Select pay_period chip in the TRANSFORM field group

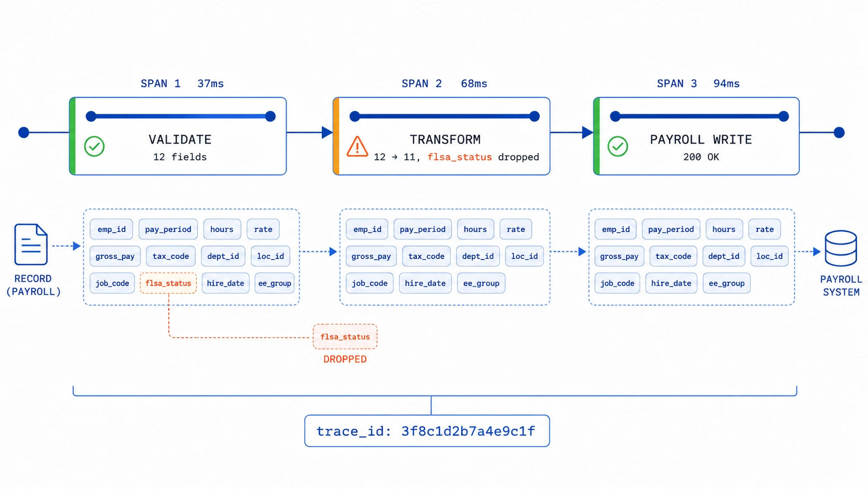point(423,229)
